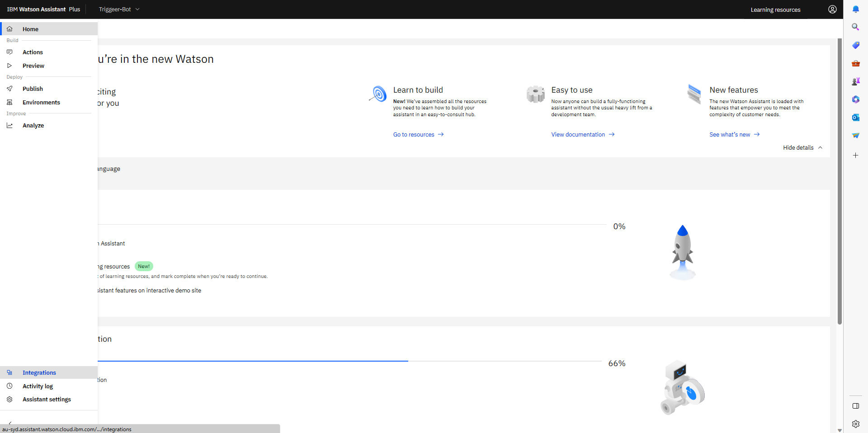Collapse the left navigation panel chevron

point(10,424)
